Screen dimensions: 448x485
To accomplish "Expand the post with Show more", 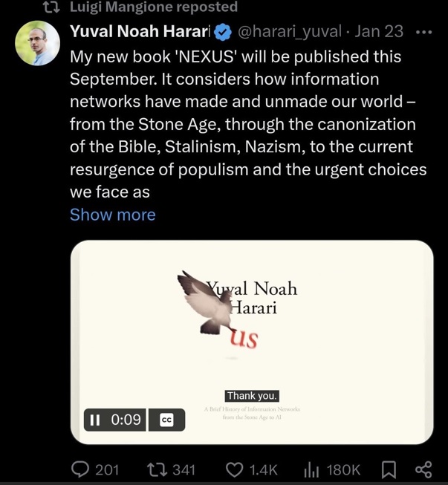I will click(x=112, y=215).
